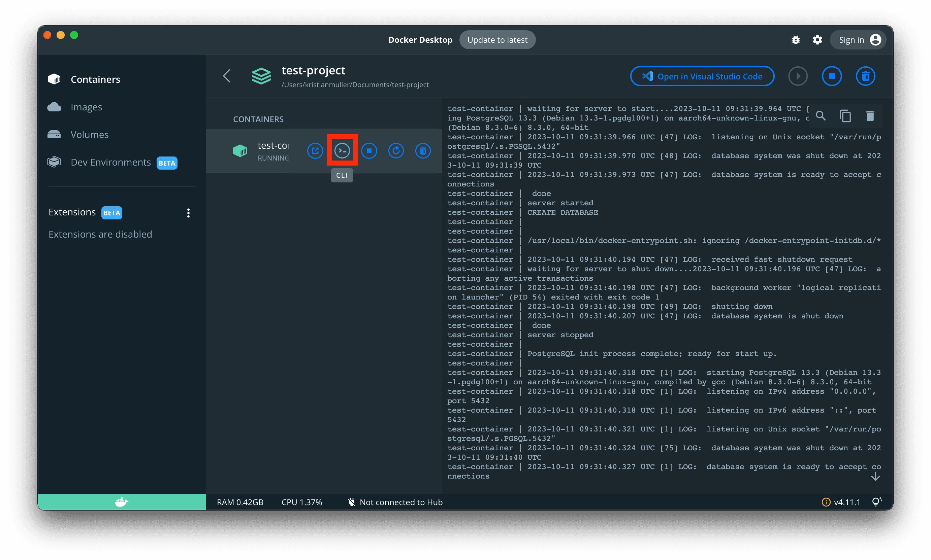The width and height of the screenshot is (931, 560).
Task: Click the Not connected to Hub status
Action: (395, 502)
